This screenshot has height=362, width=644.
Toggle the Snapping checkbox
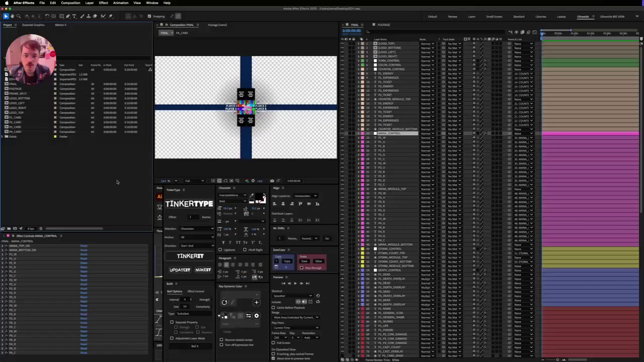tap(149, 16)
